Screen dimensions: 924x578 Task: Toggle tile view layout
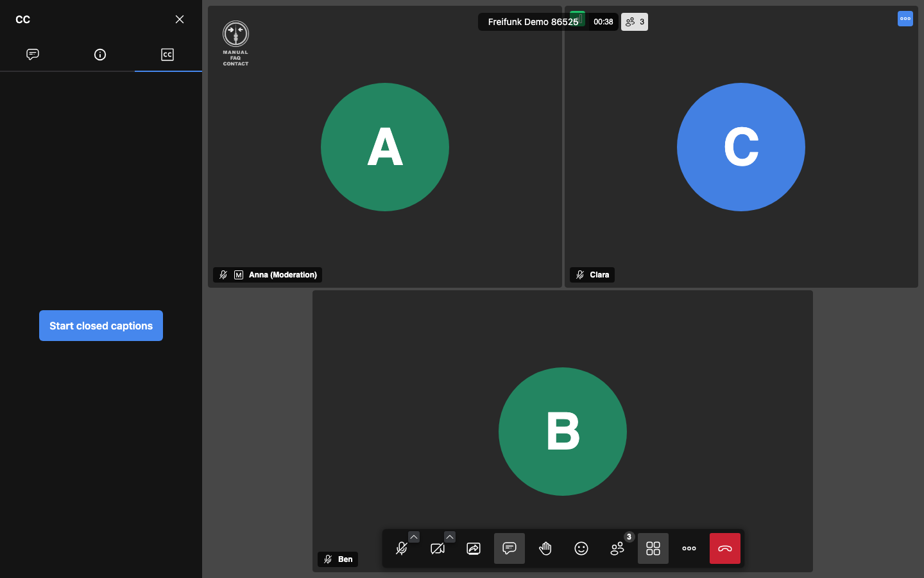click(653, 548)
